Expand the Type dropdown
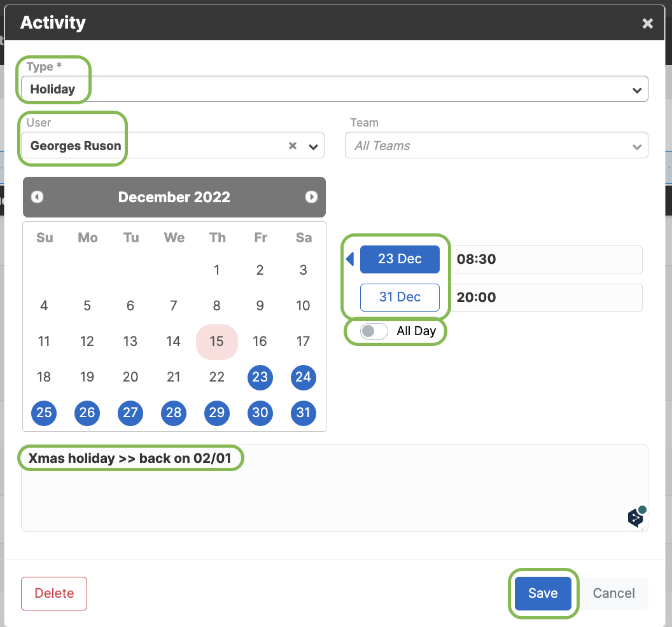Image resolution: width=672 pixels, height=627 pixels. coord(637,90)
